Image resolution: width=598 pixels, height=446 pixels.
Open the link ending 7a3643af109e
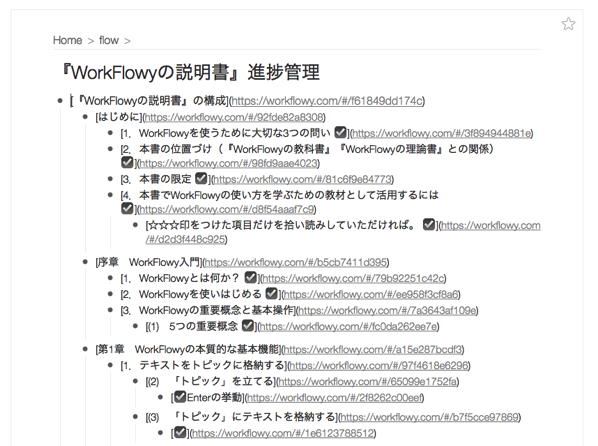coord(387,311)
